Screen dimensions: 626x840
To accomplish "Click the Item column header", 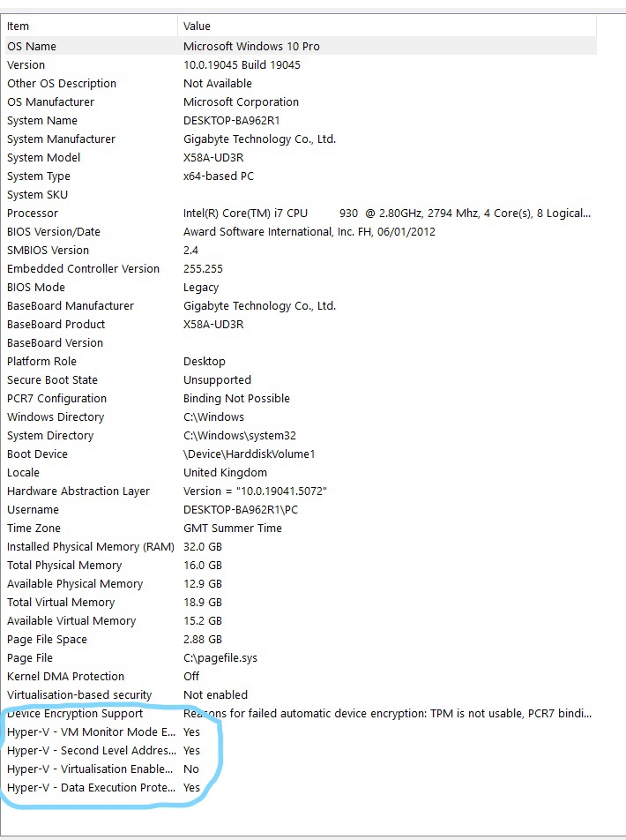I will pyautogui.click(x=91, y=26).
